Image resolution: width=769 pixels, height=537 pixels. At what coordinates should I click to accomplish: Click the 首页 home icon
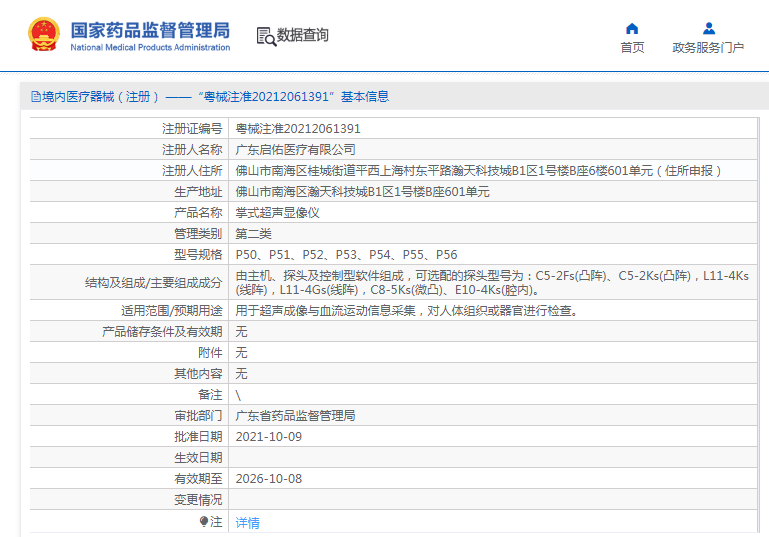(632, 28)
